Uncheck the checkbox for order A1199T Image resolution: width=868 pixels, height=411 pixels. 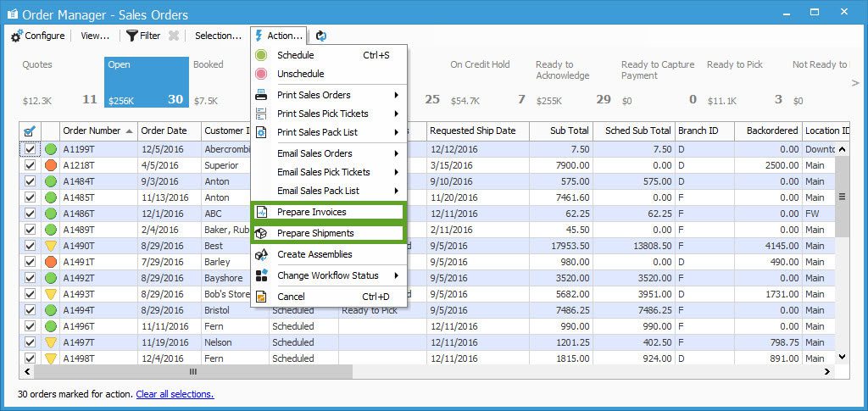point(30,149)
